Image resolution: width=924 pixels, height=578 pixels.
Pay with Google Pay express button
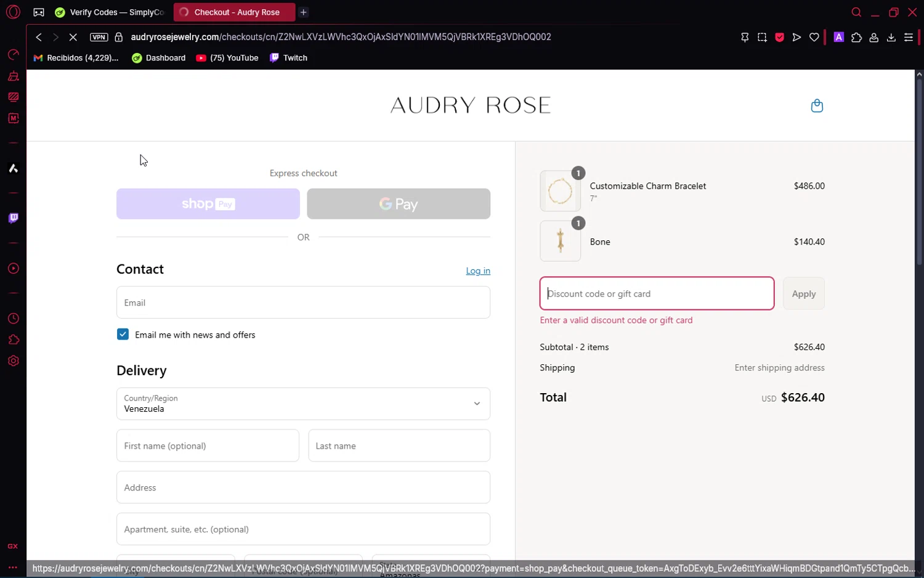pyautogui.click(x=399, y=204)
